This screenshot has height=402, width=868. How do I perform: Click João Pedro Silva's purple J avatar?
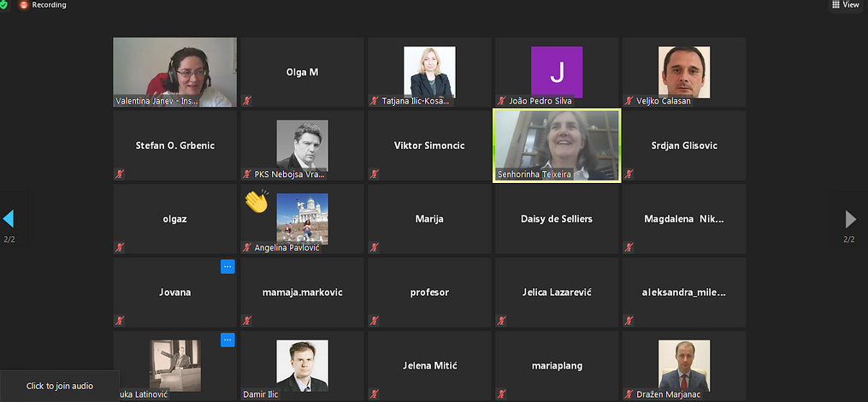pyautogui.click(x=557, y=72)
